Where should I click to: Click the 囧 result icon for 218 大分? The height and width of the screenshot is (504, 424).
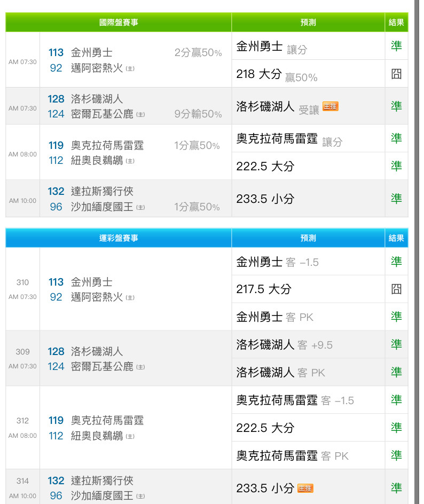[x=396, y=74]
